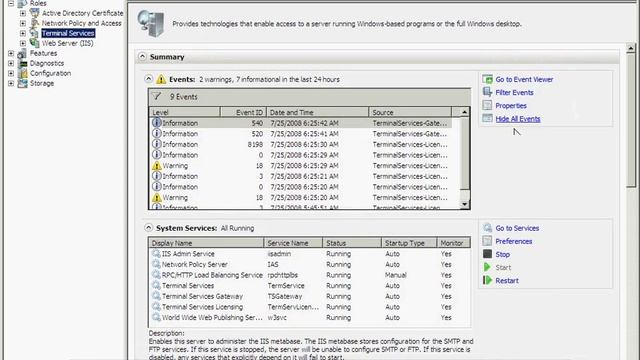Click the Properties icon in the events pane
The width and height of the screenshot is (640, 360).
point(487,105)
